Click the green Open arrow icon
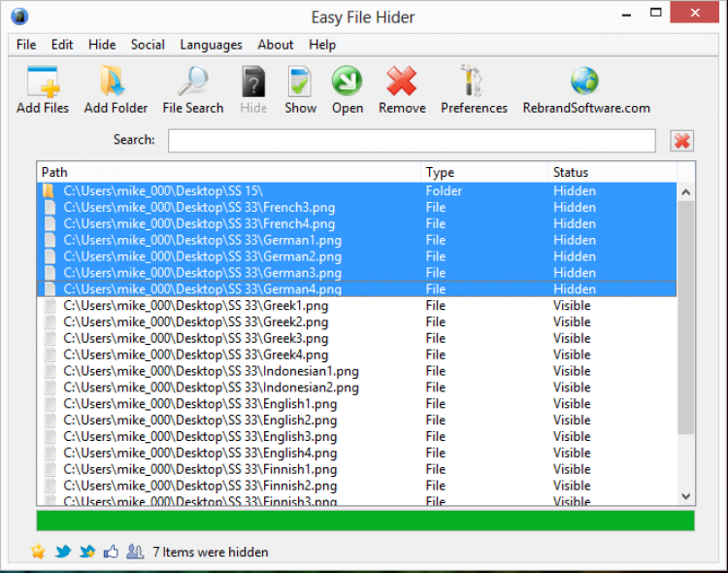Screen dimensions: 728x573 (347, 81)
